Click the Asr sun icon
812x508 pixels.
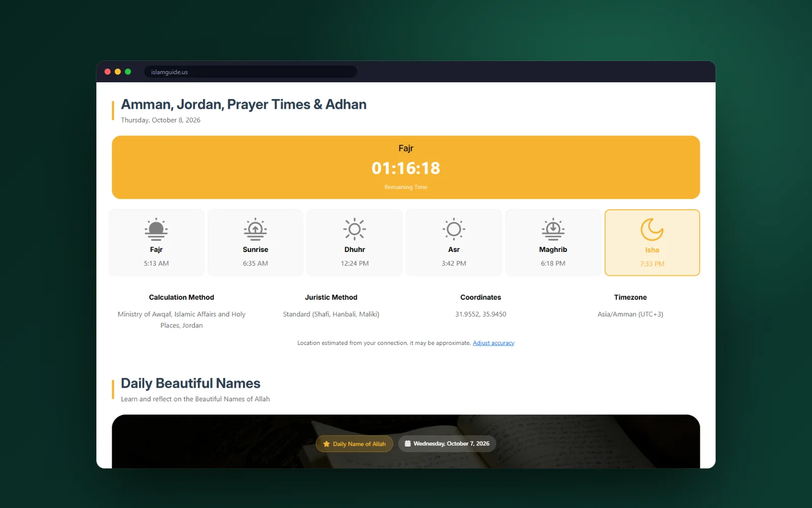point(454,229)
